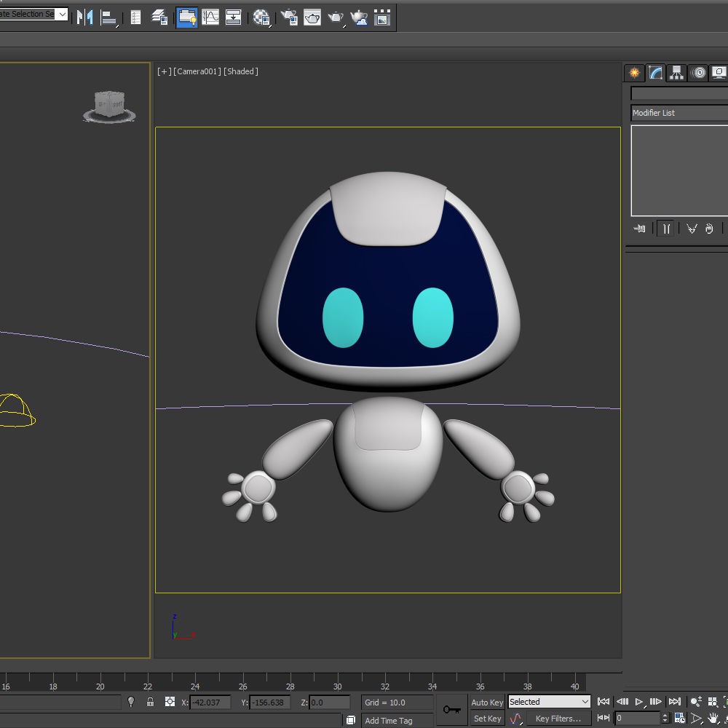Toggle Absolute/Offset transform mode icon
This screenshot has width=728, height=728.
(x=170, y=702)
